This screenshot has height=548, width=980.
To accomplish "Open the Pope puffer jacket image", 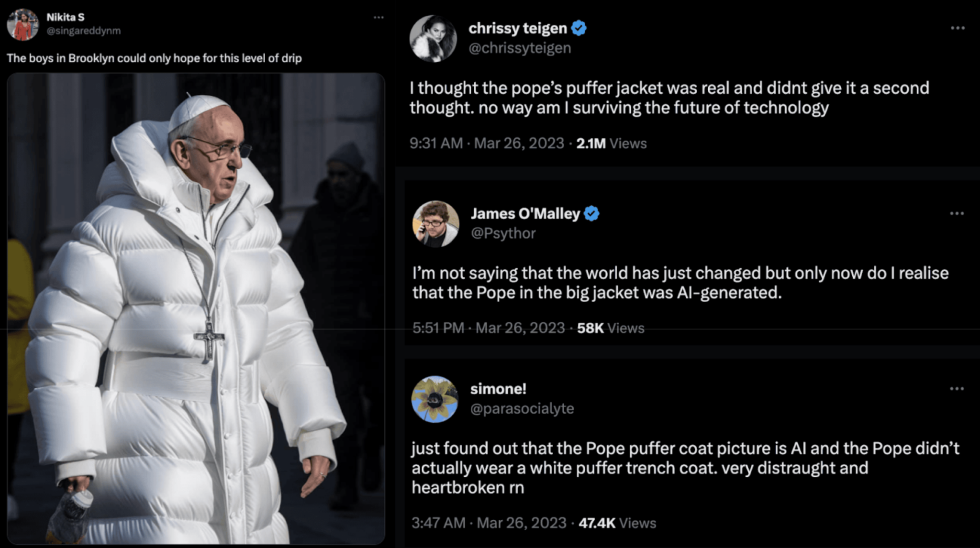I will click(x=196, y=308).
